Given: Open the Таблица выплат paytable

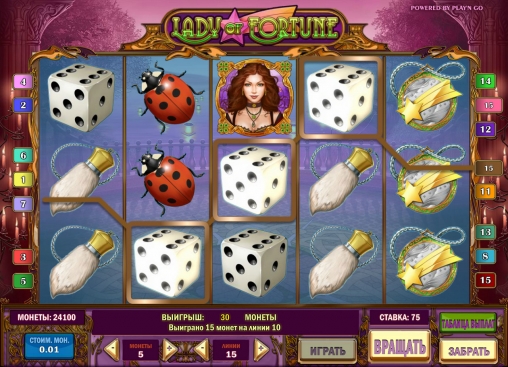Looking at the screenshot, I should (x=468, y=323).
